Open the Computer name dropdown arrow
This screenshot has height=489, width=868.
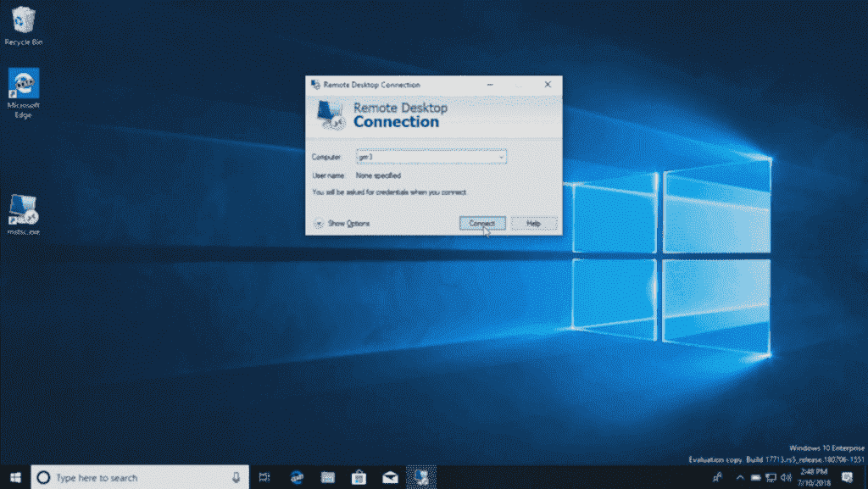(501, 157)
